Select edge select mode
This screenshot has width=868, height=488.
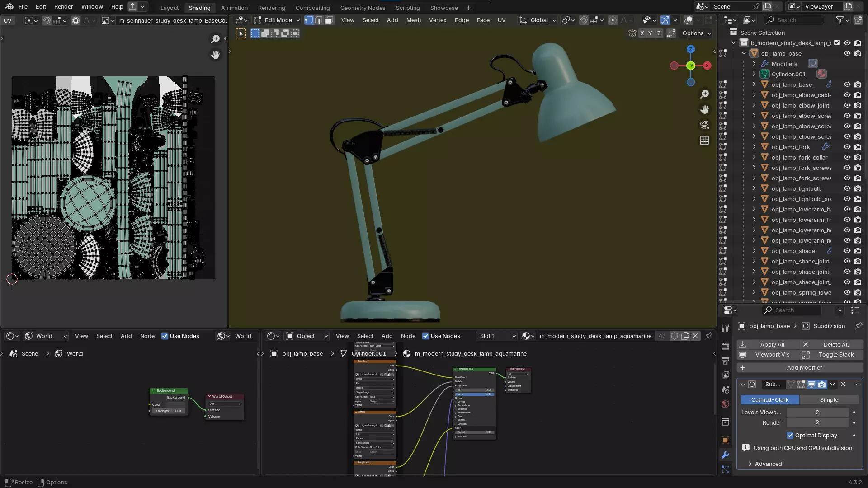(319, 20)
